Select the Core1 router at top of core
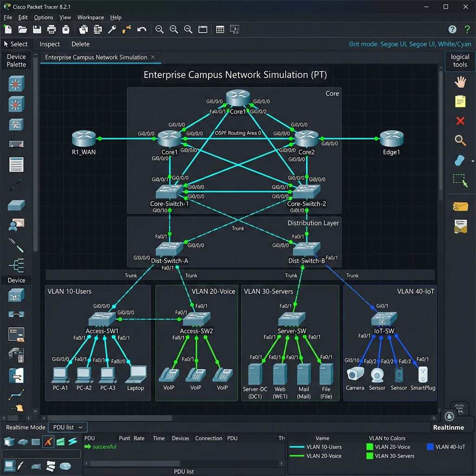The image size is (476, 476). 238,98
